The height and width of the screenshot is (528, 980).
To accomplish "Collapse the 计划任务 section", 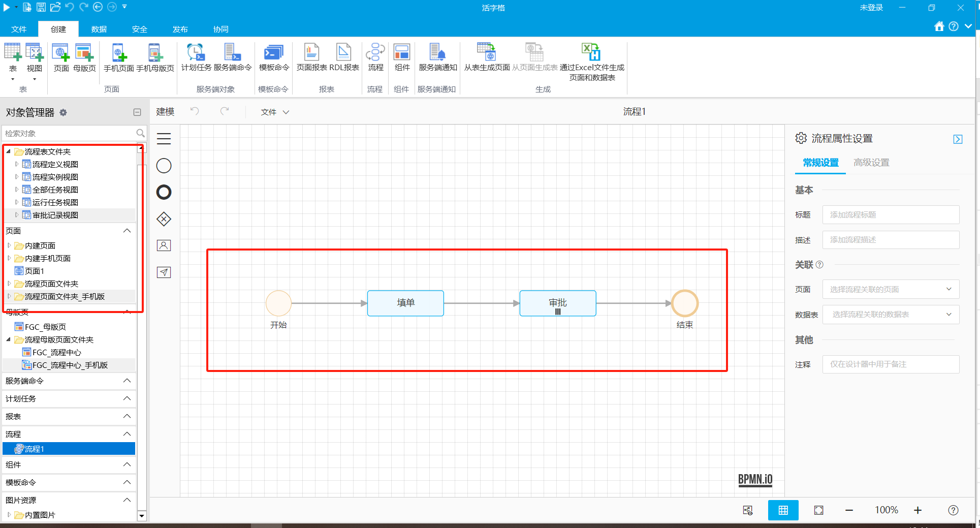I will point(127,398).
